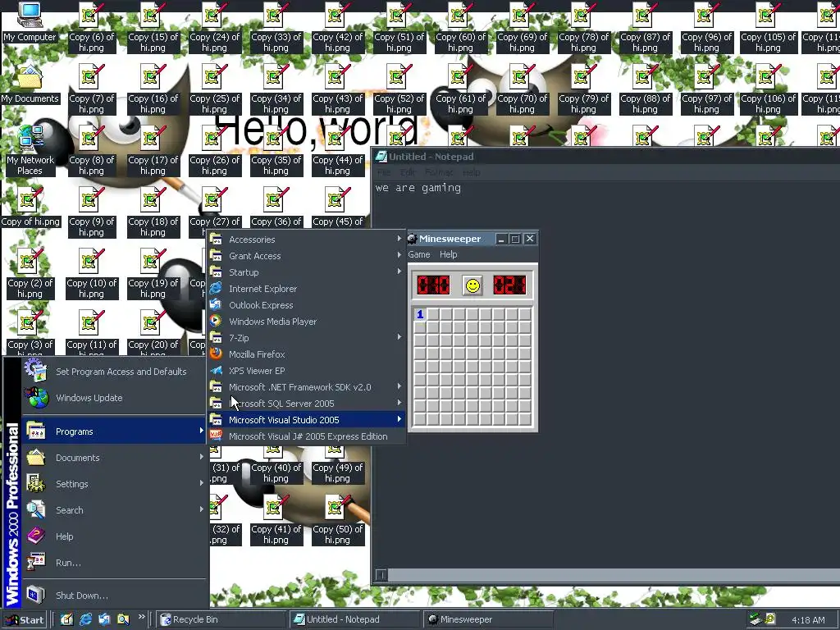Viewport: 840px width, 630px height.
Task: Select the Copy (42) of hi.png file
Action: pyautogui.click(x=337, y=27)
